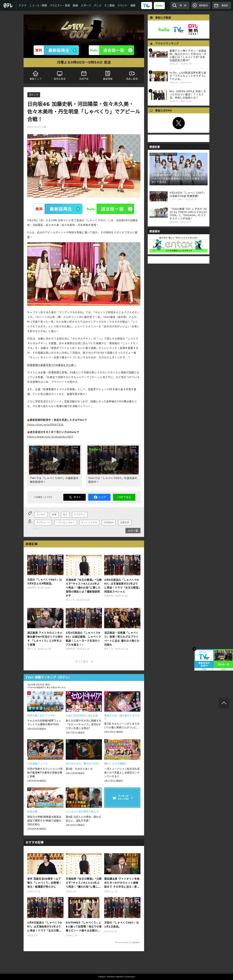The height and width of the screenshot is (980, 233).
Task: Expand the ランキングをもっと見る tile
Action: pyautogui.click(x=122, y=797)
